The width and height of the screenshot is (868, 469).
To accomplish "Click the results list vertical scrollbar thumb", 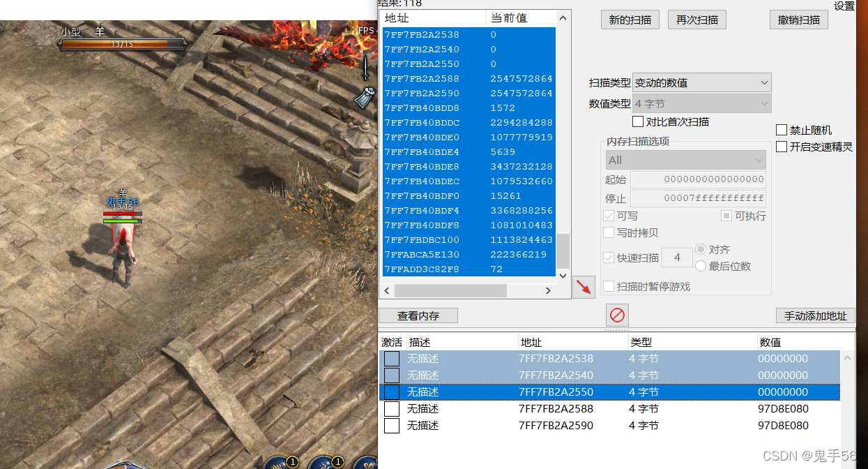I will point(563,251).
